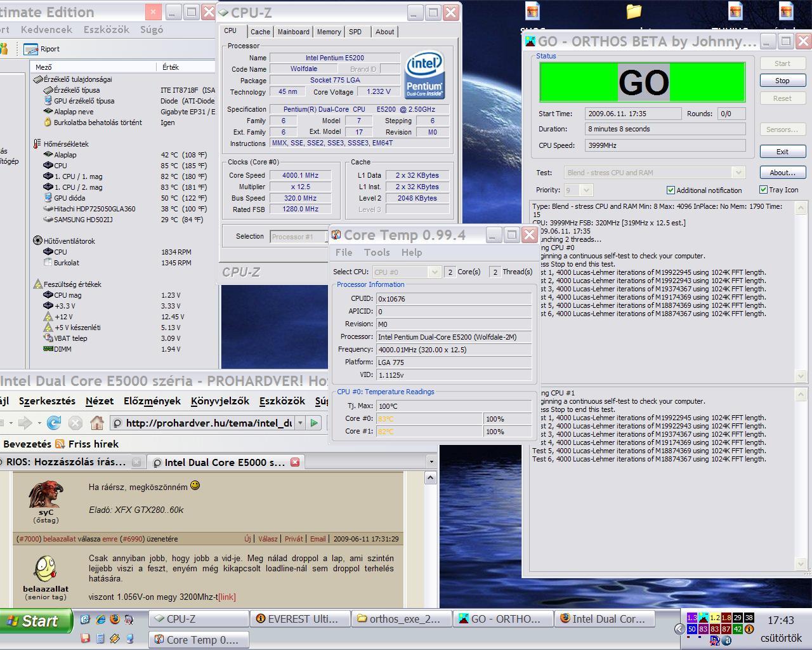Image resolution: width=812 pixels, height=650 pixels.
Task: Open Firefox from the quick launch bar
Action: coord(115,619)
